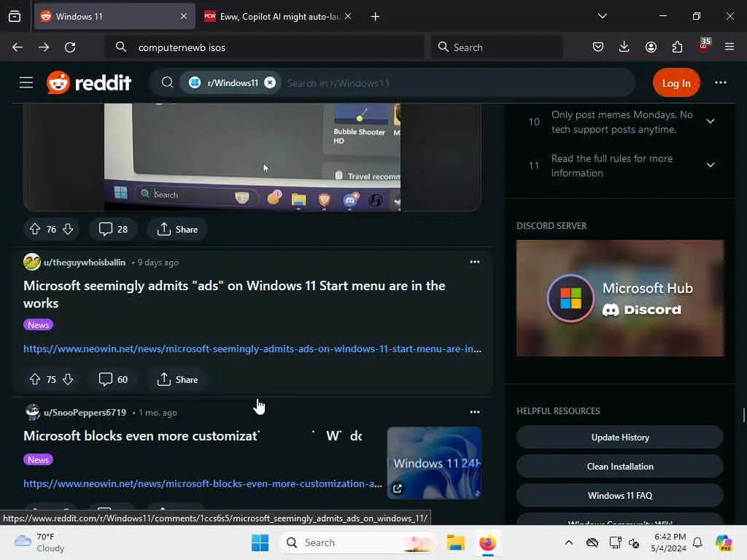Expand rule 10 about memes Mondays
The height and width of the screenshot is (560, 747).
tap(710, 122)
